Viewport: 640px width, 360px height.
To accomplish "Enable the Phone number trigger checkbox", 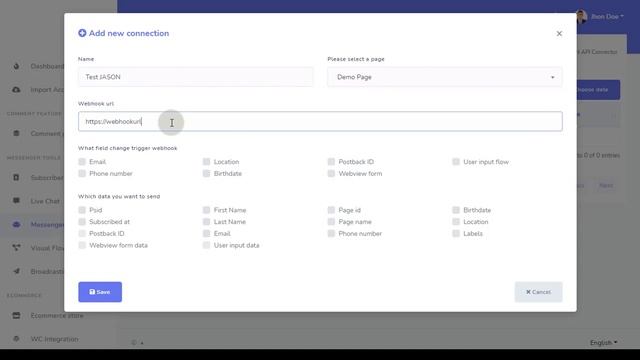I will tap(82, 173).
